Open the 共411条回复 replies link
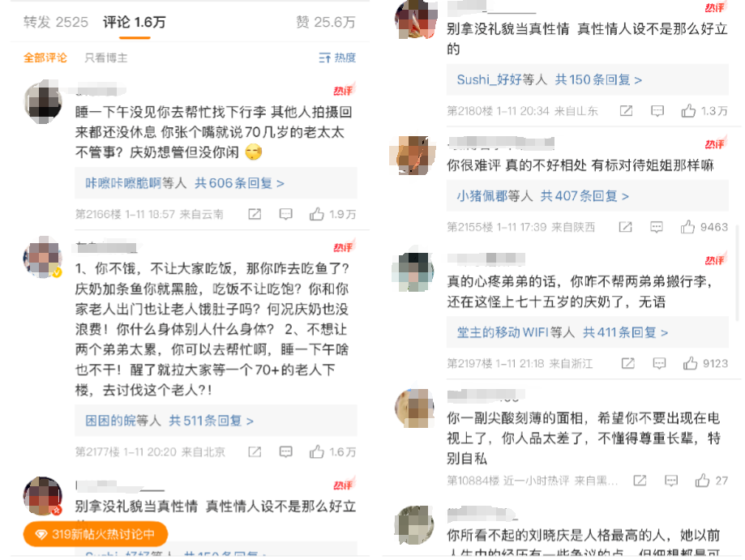Viewport: 745px width, 560px height. click(625, 332)
